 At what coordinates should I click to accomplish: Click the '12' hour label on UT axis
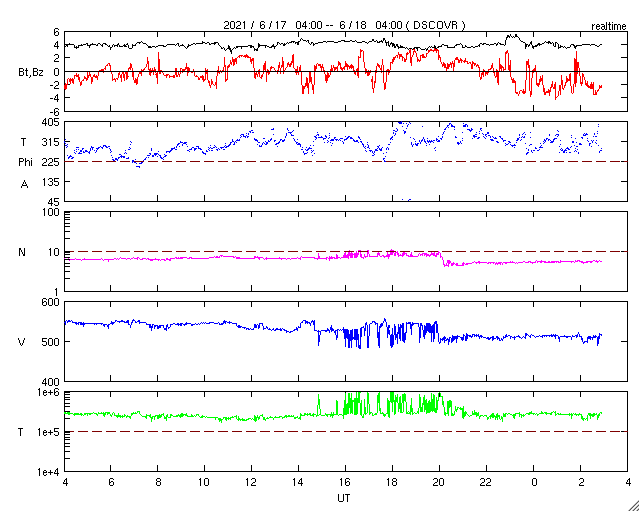click(x=250, y=482)
